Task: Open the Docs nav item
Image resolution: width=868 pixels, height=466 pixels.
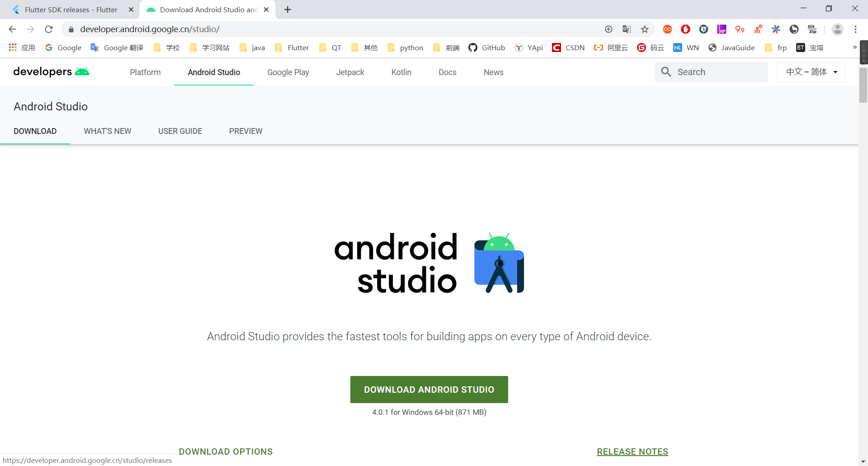Action: tap(448, 72)
